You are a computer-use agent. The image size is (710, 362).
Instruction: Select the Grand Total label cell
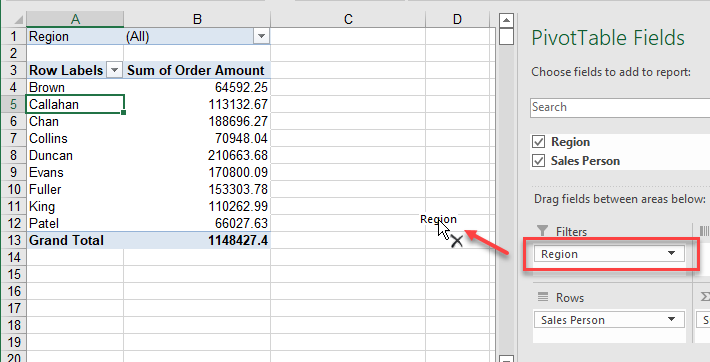coord(75,240)
